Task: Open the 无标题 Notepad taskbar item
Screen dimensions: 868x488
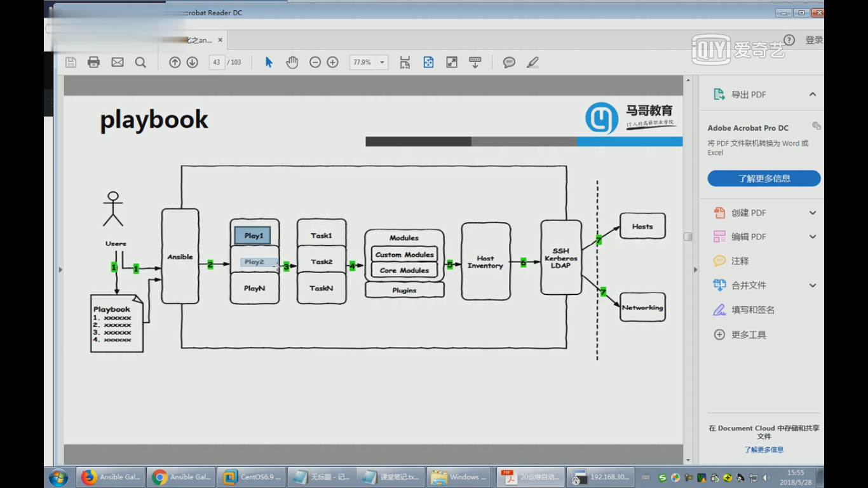Action: pos(322,477)
